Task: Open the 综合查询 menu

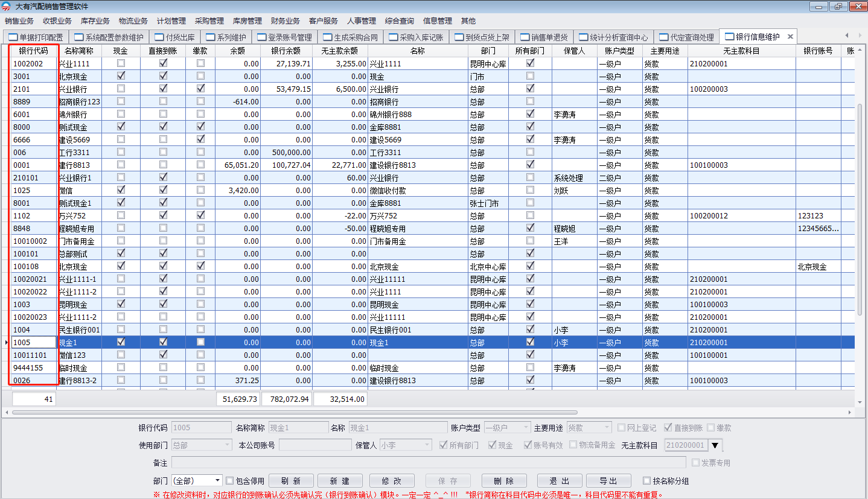Action: coord(400,21)
